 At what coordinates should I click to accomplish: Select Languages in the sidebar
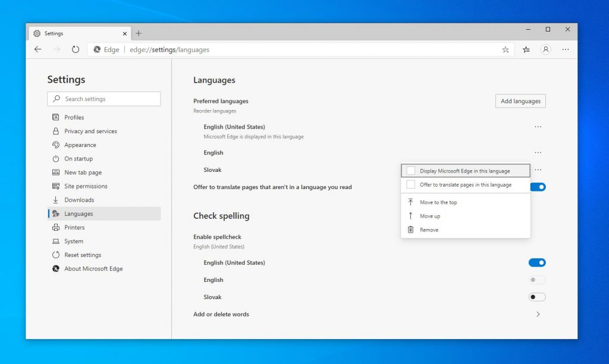[103, 214]
